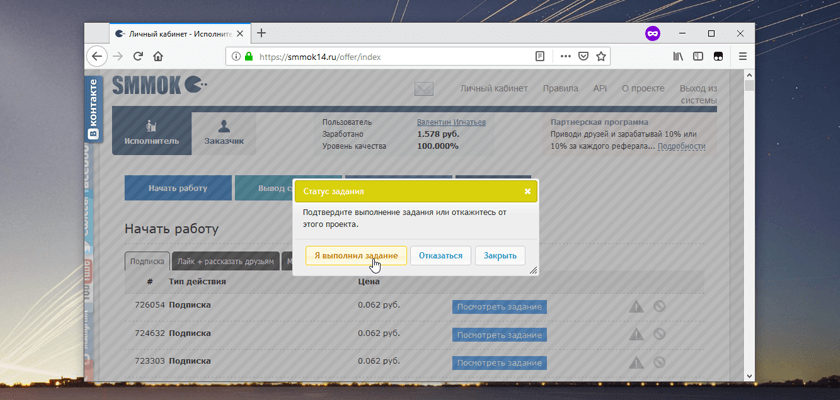Bookmark this page with the star icon
Image resolution: width=840 pixels, height=400 pixels.
pos(601,56)
